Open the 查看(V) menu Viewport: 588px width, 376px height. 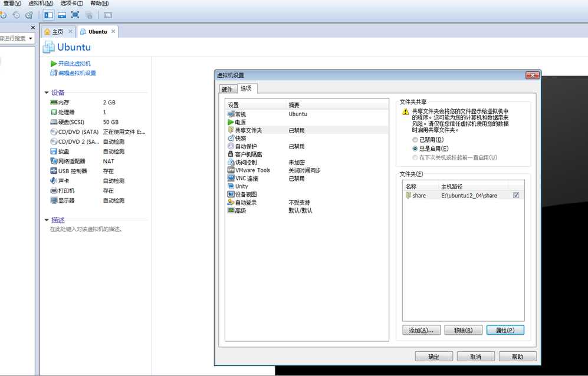[12, 4]
